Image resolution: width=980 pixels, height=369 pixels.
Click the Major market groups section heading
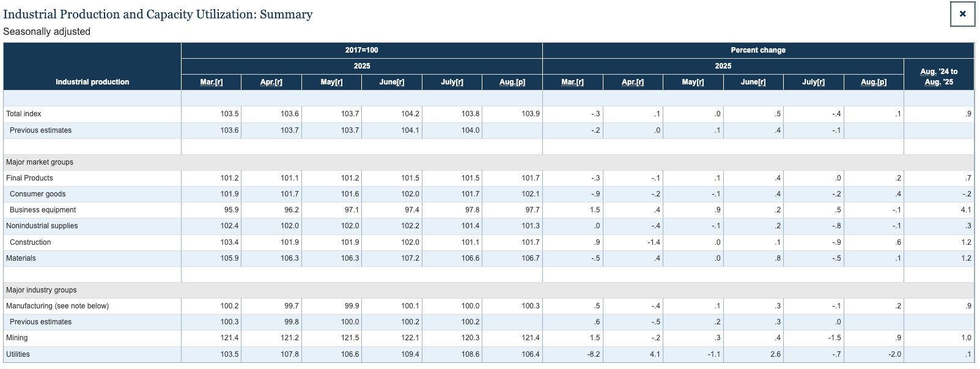coord(40,162)
